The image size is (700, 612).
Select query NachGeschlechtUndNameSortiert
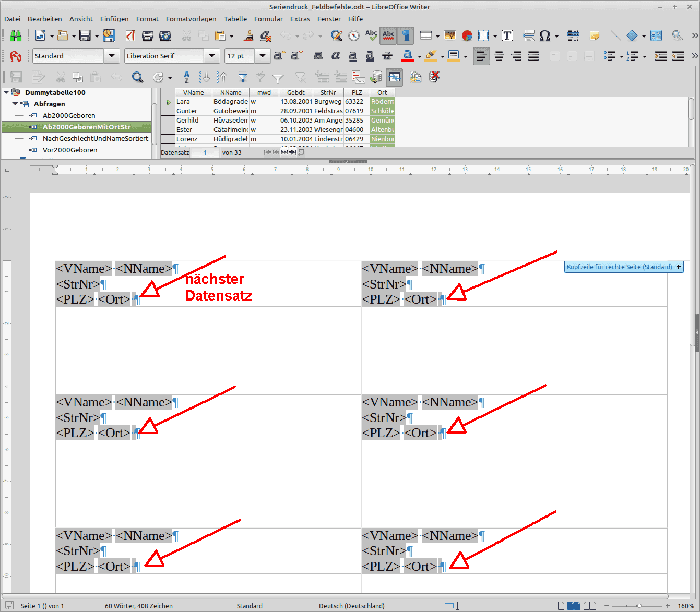click(96, 138)
